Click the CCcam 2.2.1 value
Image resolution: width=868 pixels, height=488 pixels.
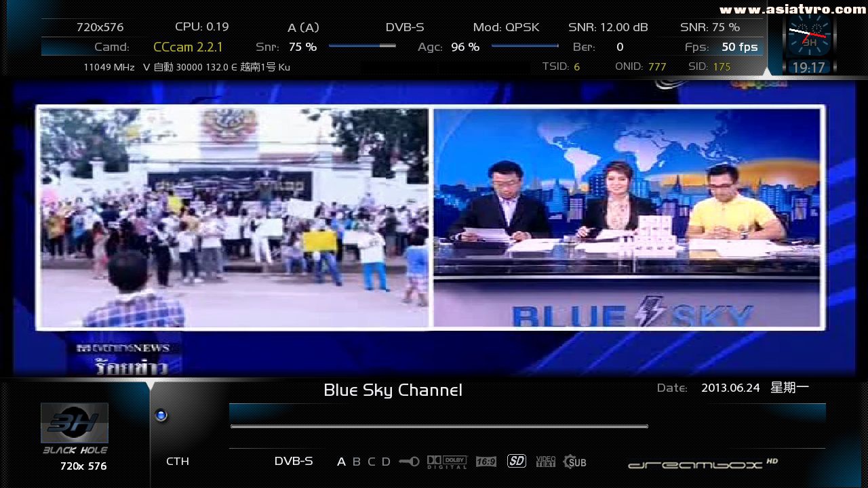tap(188, 47)
